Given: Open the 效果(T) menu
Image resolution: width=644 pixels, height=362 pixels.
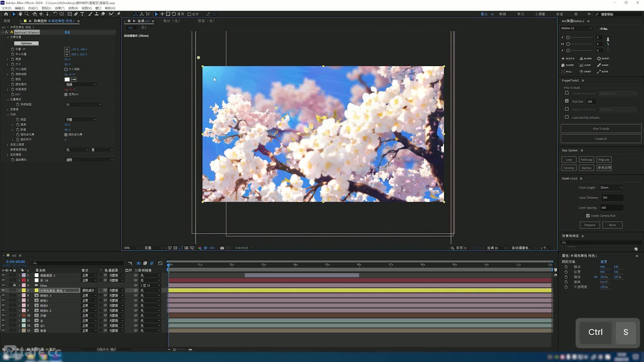Looking at the screenshot, I should (60, 8).
